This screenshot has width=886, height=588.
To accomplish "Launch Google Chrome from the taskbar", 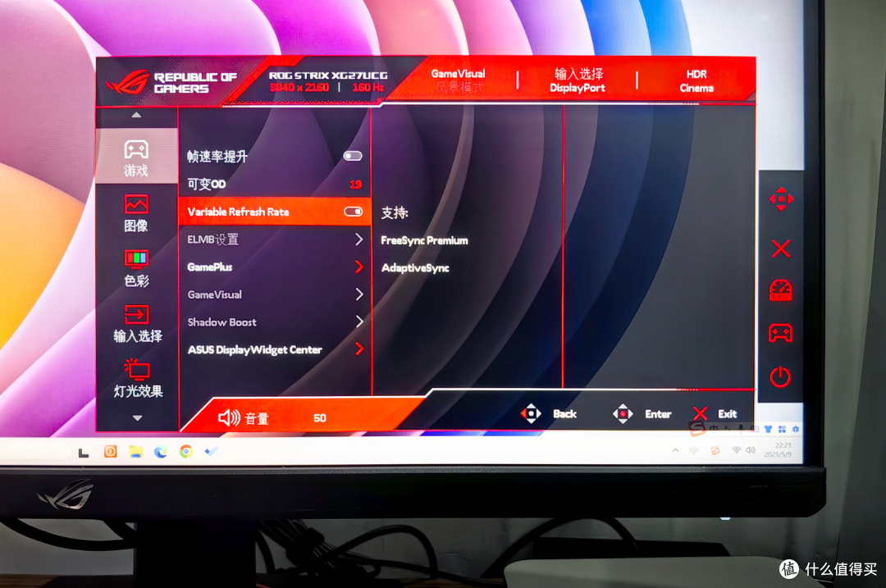I will [186, 451].
